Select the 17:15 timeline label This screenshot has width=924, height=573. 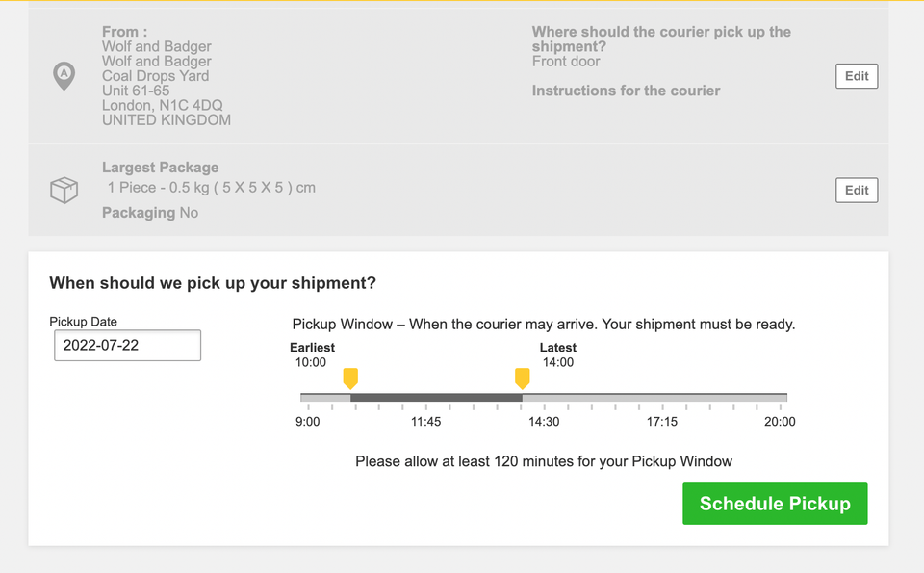tap(662, 422)
